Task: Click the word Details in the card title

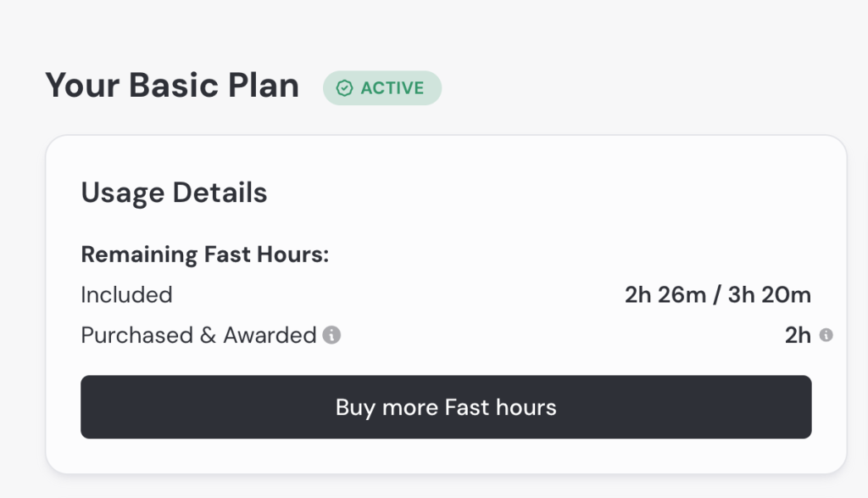Action: tap(220, 193)
